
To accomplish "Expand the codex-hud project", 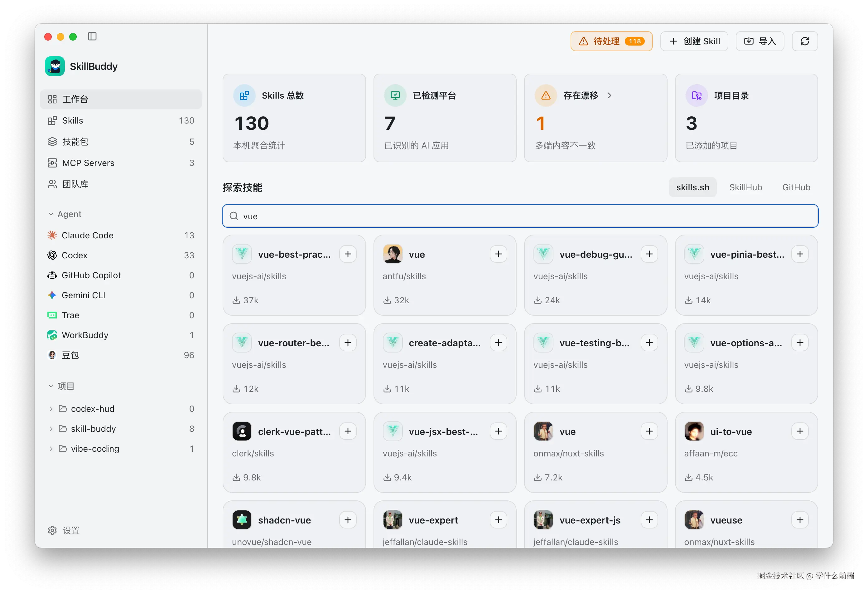I will point(51,409).
